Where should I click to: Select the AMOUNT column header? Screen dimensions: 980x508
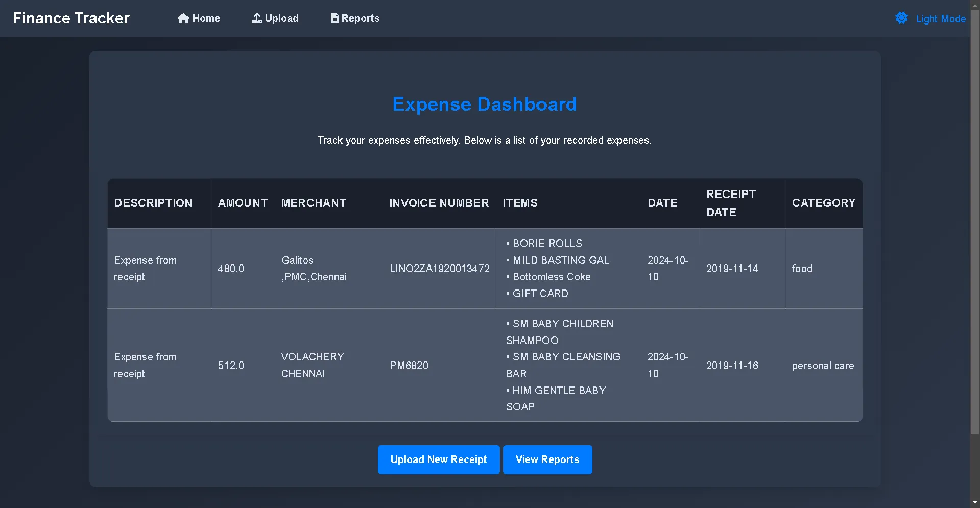pos(243,203)
